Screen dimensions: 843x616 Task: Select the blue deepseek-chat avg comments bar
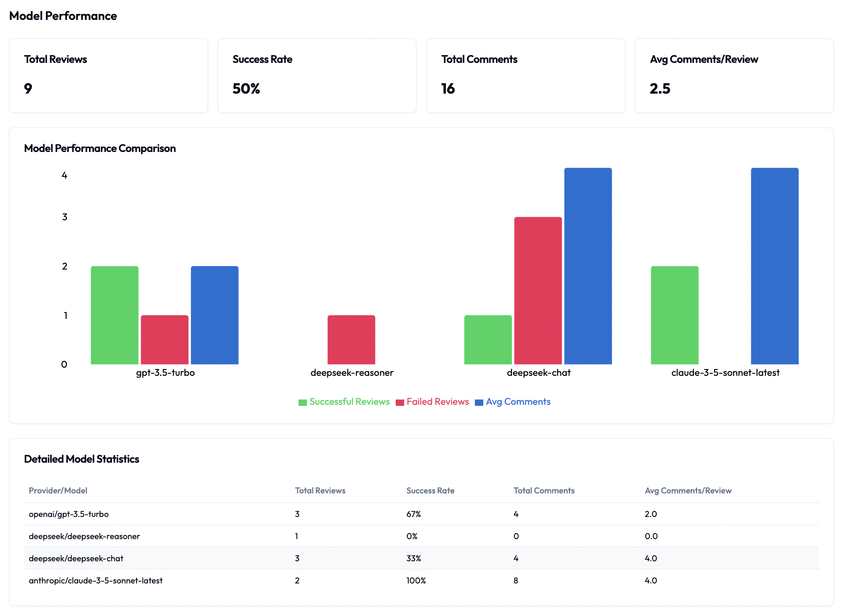[588, 266]
